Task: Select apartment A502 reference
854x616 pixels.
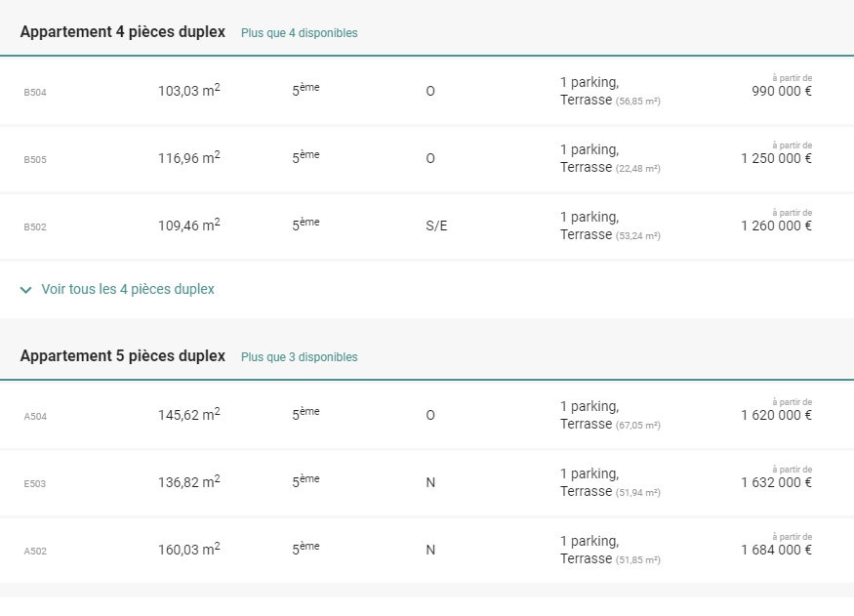Action: coord(35,551)
